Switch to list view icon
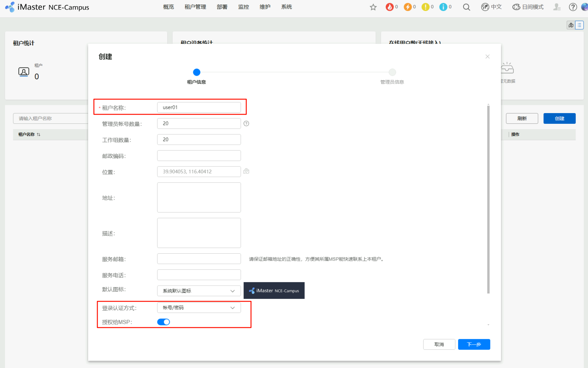Screen dimensions: 588x368 pos(579,25)
